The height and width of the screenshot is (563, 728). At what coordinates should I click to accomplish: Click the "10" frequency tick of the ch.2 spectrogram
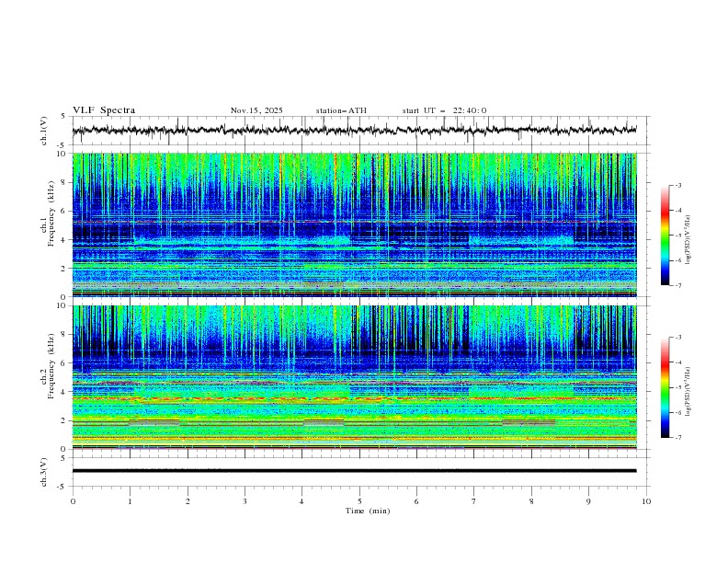point(63,305)
